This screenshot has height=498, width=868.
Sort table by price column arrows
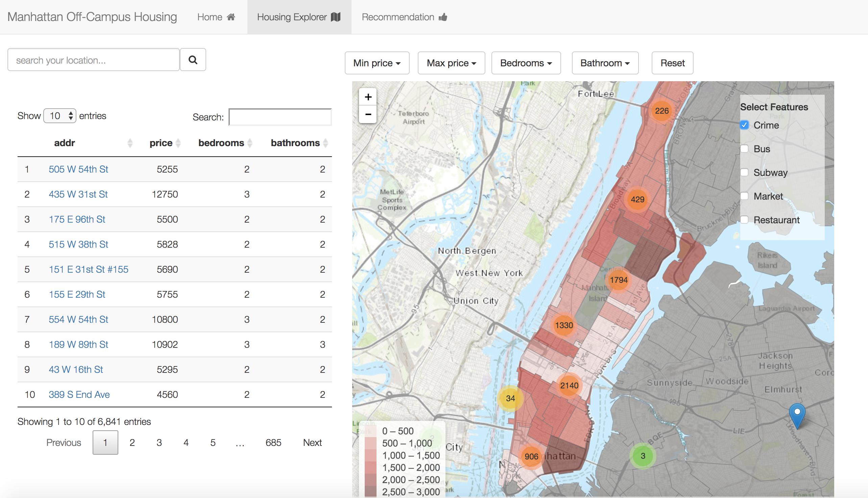pos(178,143)
